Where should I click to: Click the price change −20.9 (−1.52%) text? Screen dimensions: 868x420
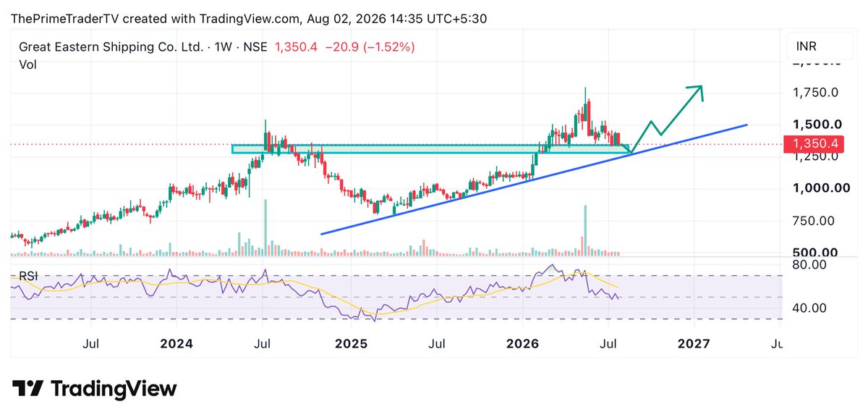point(372,47)
